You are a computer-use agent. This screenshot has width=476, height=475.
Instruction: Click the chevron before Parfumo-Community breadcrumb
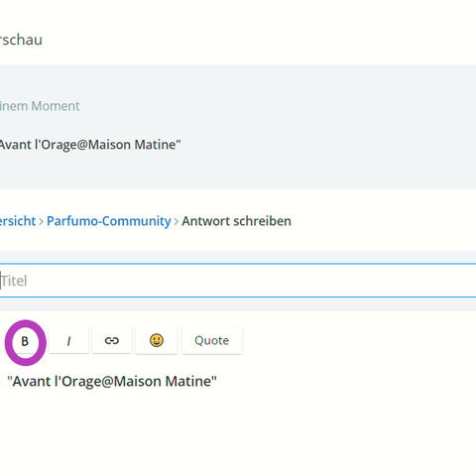42,221
